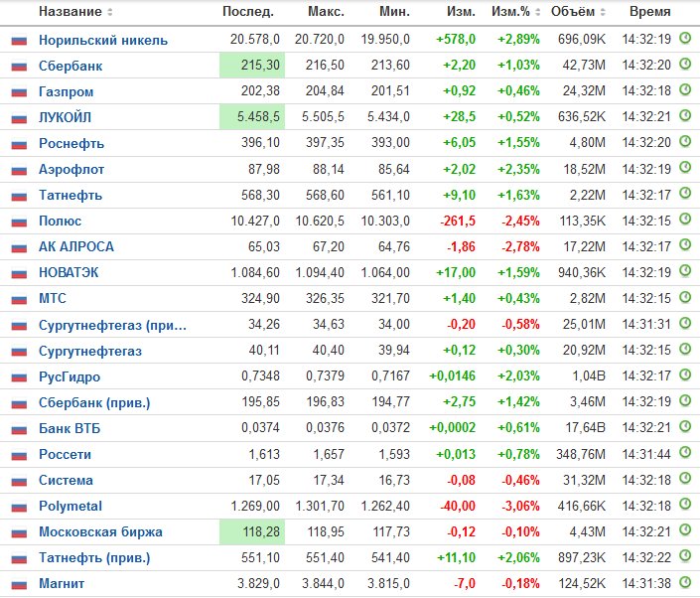Click the Время column header

(x=650, y=12)
